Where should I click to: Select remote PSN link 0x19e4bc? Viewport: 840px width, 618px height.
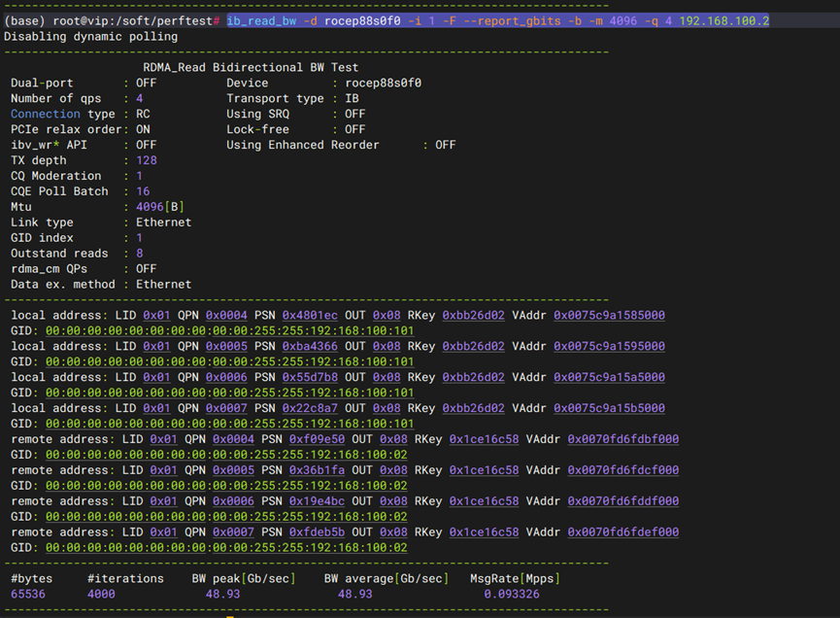(x=317, y=502)
